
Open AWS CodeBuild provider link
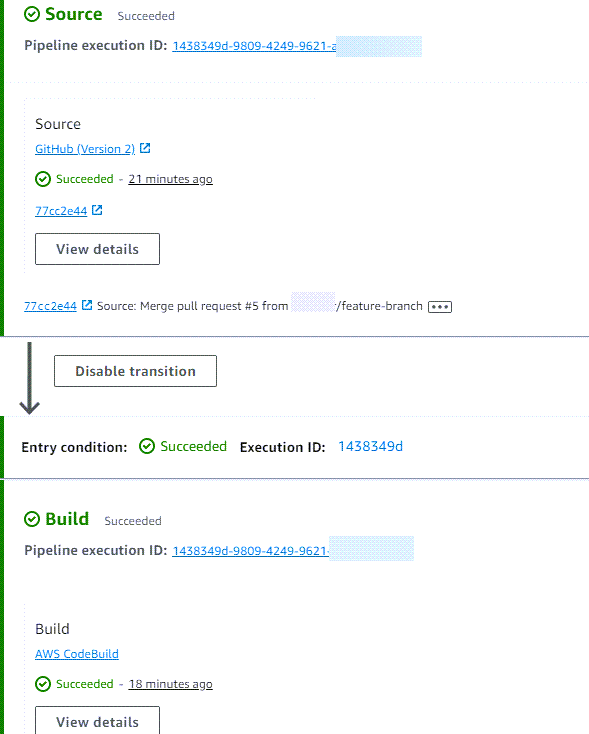point(77,654)
